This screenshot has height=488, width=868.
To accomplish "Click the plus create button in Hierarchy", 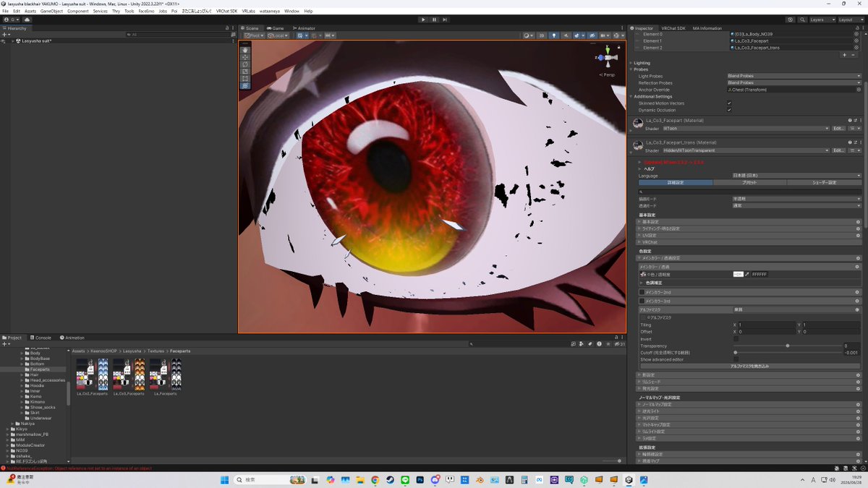I will point(5,35).
